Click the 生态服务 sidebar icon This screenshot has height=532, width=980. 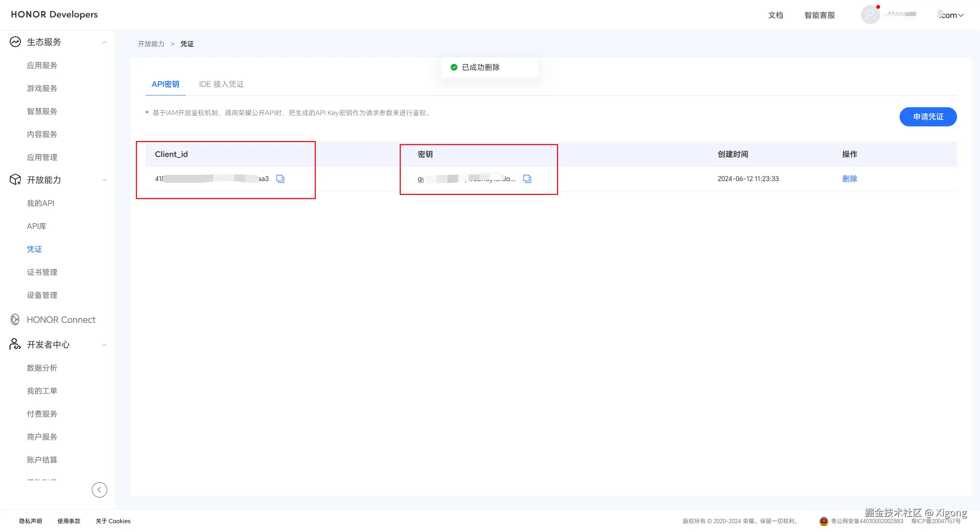[x=15, y=42]
